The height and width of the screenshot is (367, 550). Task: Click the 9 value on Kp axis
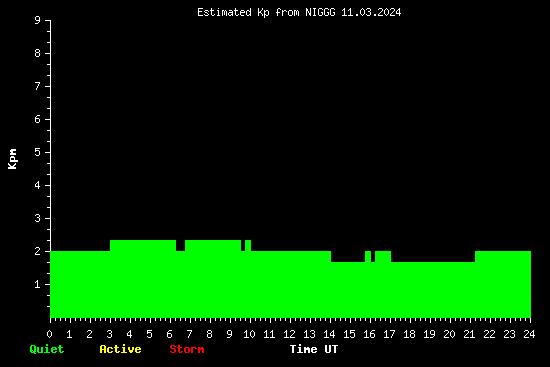point(38,20)
